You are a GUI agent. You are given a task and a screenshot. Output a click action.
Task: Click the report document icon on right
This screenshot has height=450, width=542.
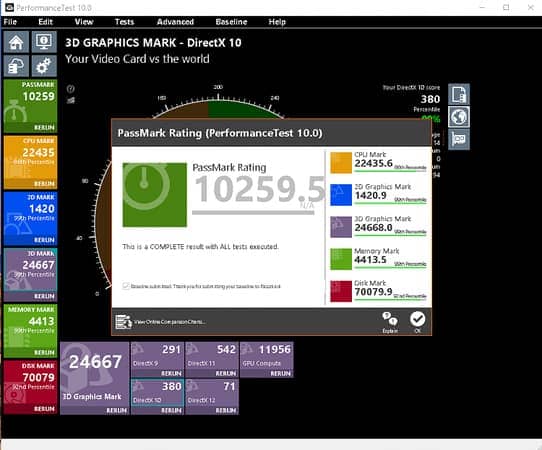[x=459, y=94]
